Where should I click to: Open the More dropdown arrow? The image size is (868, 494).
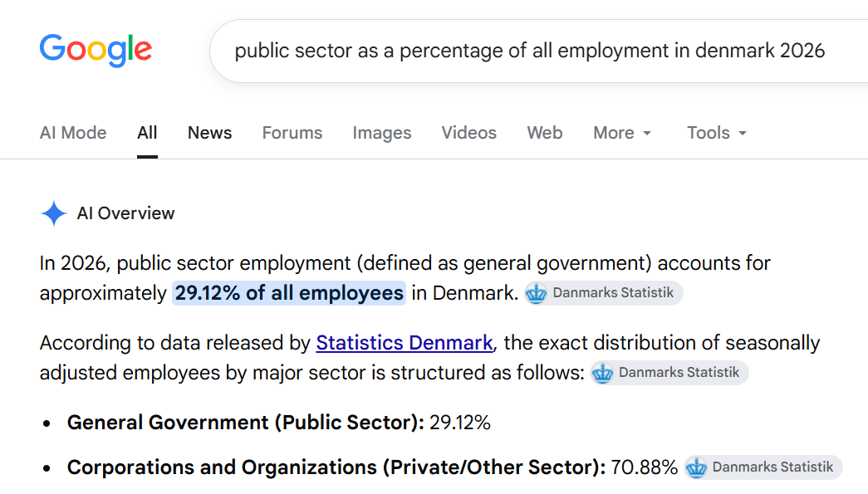(x=646, y=134)
